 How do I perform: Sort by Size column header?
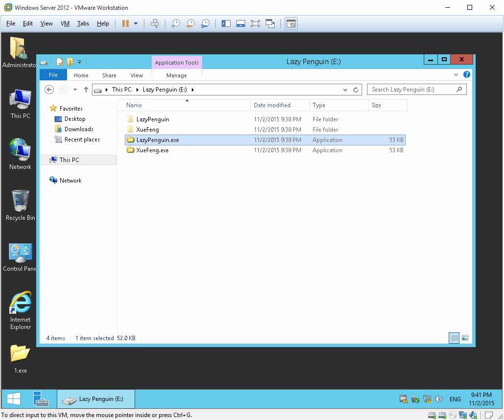[x=388, y=105]
